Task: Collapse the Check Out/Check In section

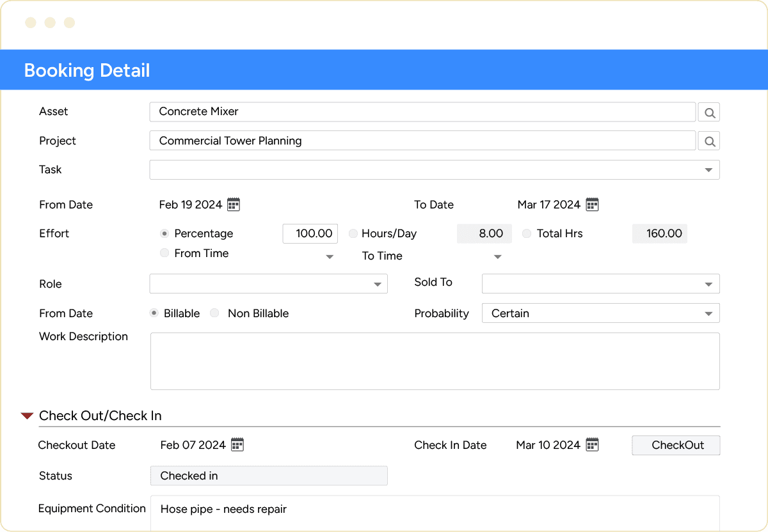Action: pos(26,414)
